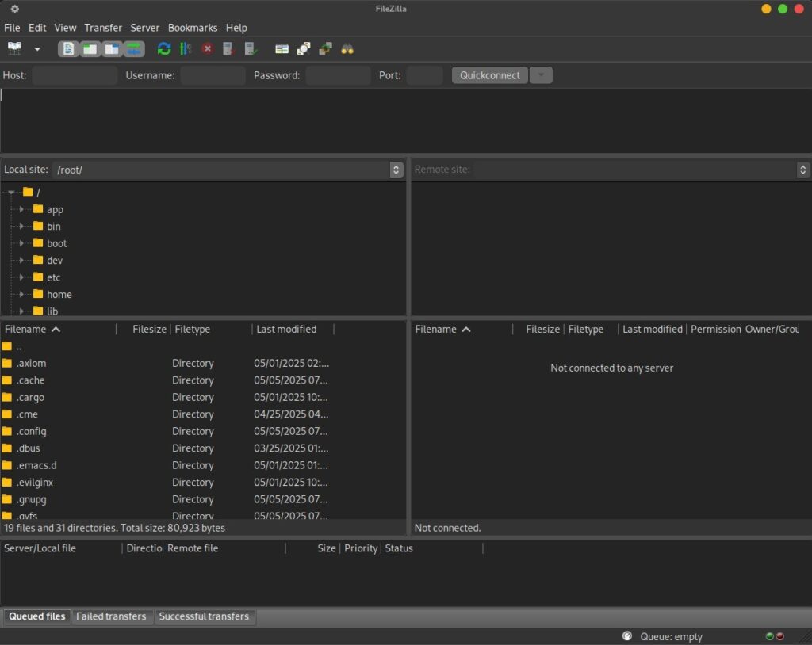
Task: Expand the etc folder in tree
Action: (21, 277)
